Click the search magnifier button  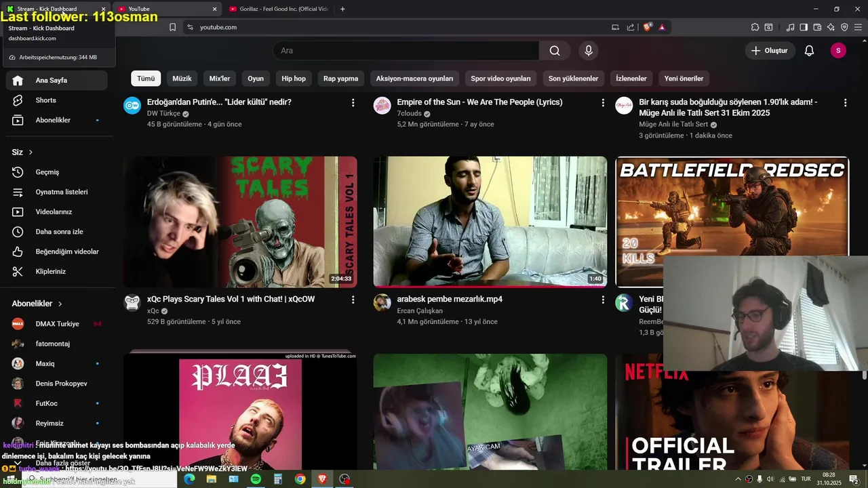click(x=555, y=51)
